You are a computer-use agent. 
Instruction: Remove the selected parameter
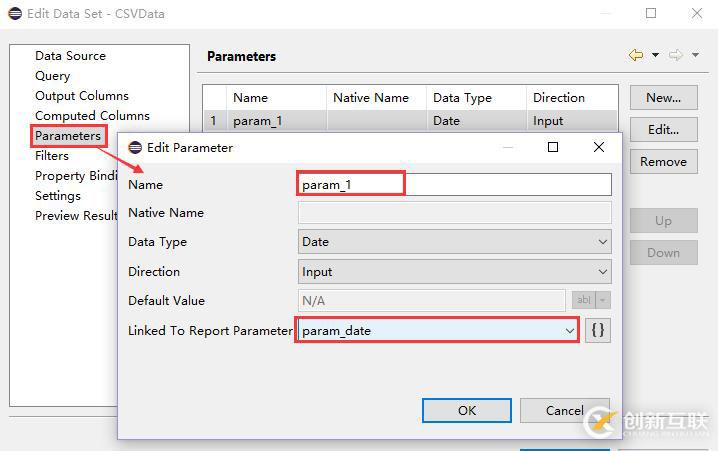pyautogui.click(x=663, y=162)
